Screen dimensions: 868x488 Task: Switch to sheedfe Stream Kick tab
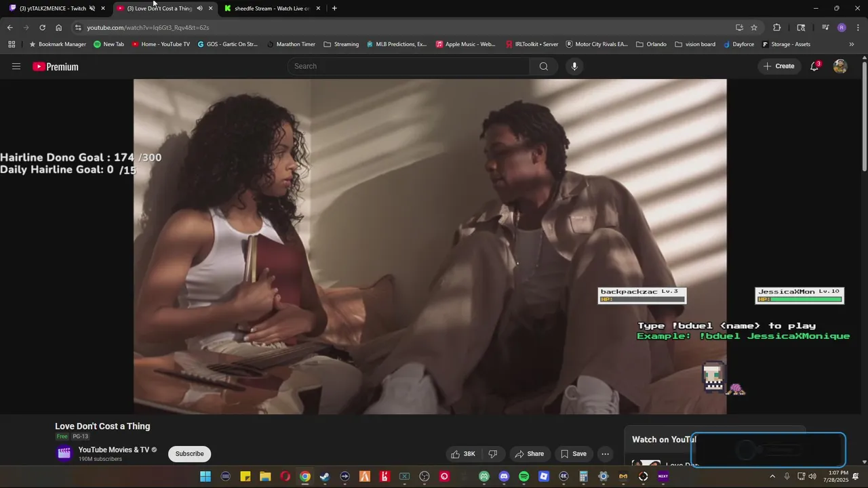271,8
